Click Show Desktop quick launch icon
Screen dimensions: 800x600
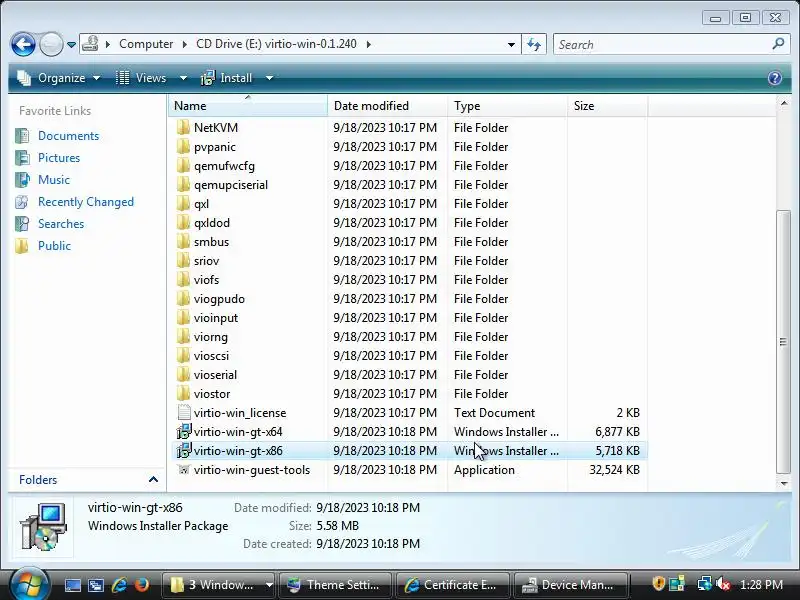pyautogui.click(x=72, y=585)
